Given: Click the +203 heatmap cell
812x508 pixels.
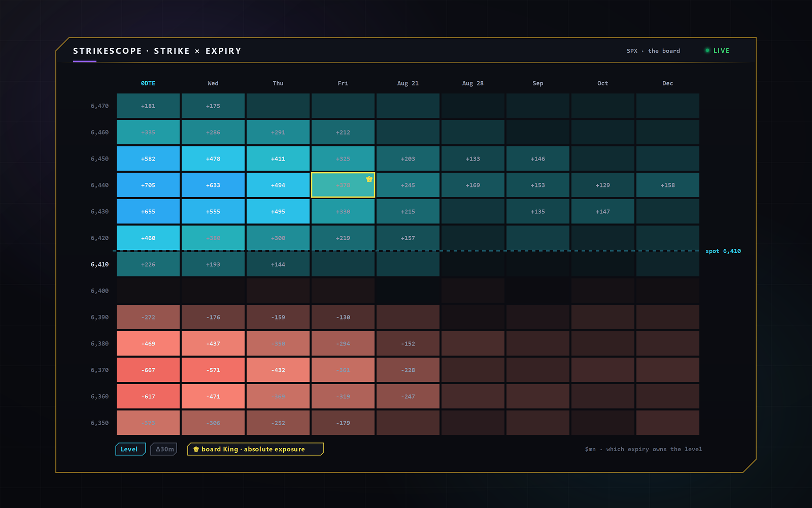Looking at the screenshot, I should pyautogui.click(x=408, y=158).
